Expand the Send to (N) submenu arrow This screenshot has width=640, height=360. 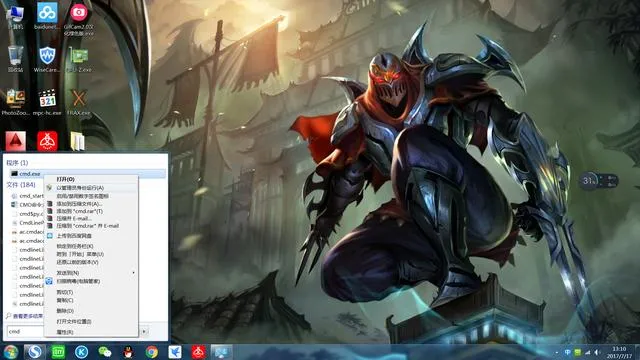pyautogui.click(x=133, y=273)
